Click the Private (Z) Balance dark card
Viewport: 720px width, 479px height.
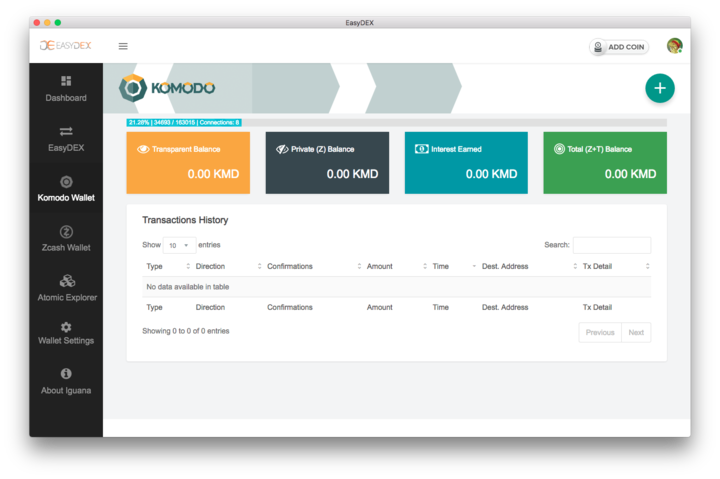[327, 163]
